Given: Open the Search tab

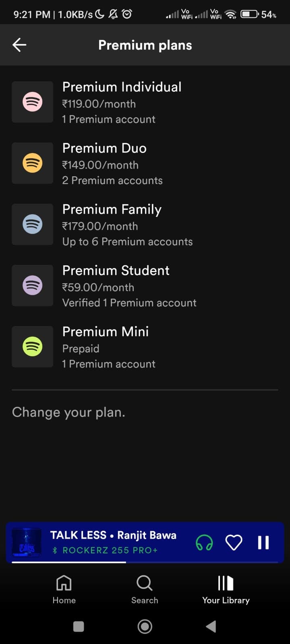Looking at the screenshot, I should click(x=145, y=589).
